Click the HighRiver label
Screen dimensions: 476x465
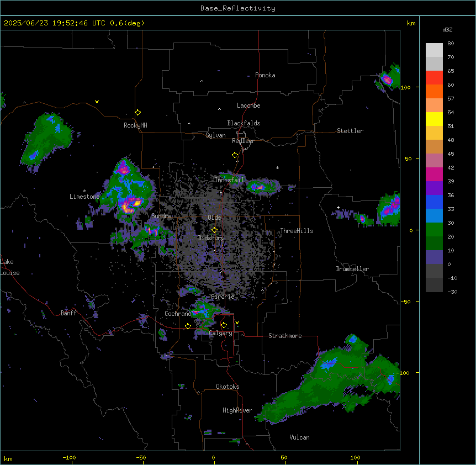[x=237, y=410]
